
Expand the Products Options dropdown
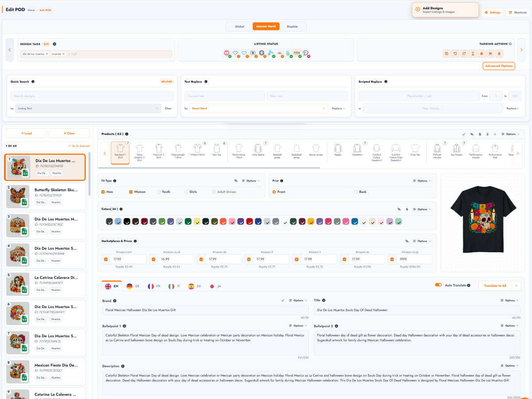point(510,134)
